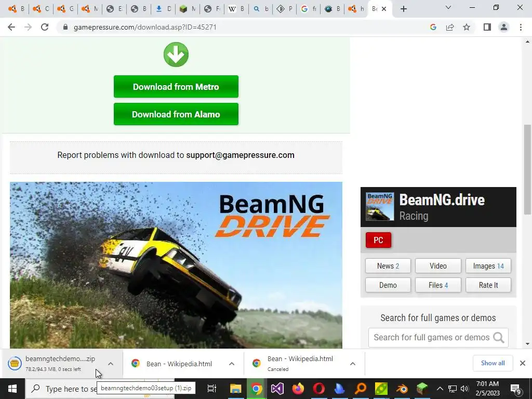This screenshot has height=399, width=532.
Task: Click share this page icon
Action: [x=450, y=27]
